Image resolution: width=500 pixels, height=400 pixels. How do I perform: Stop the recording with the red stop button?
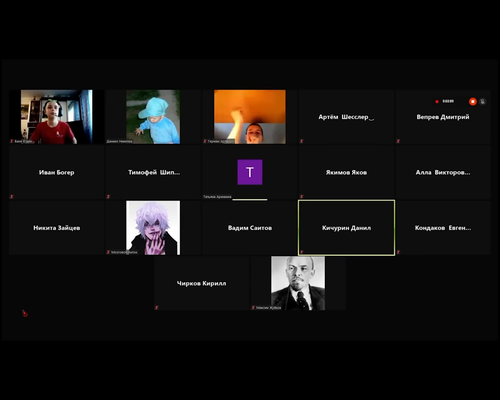[x=472, y=101]
